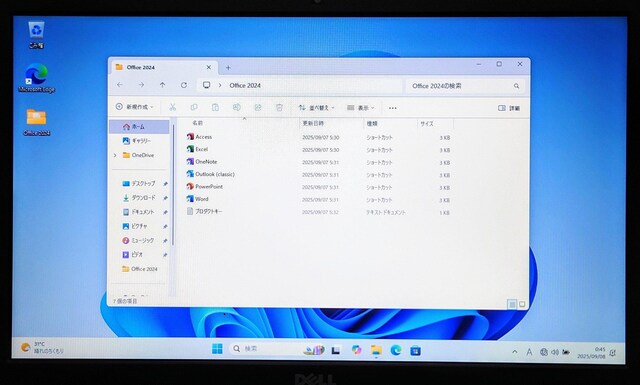Open File Explorer taskbar icon
Screen dimensions: 640x385
coord(376,350)
